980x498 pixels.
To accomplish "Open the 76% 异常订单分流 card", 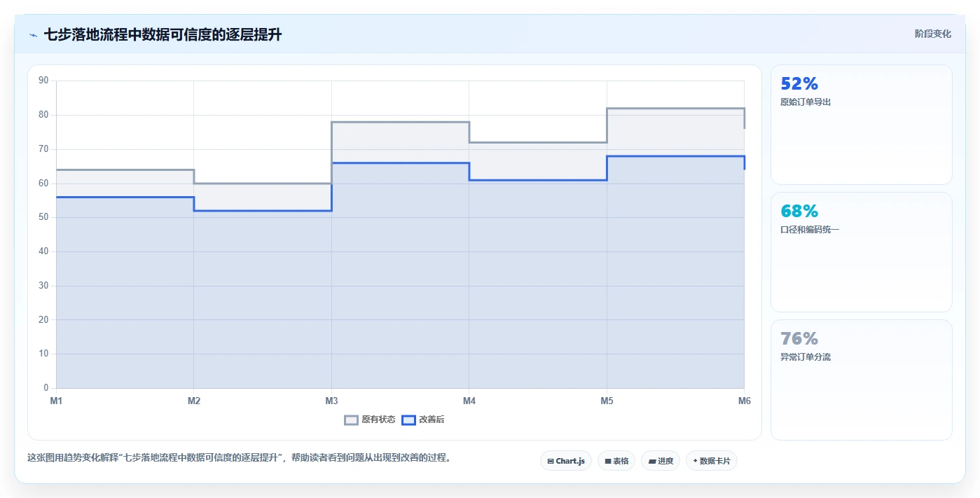I will point(862,380).
